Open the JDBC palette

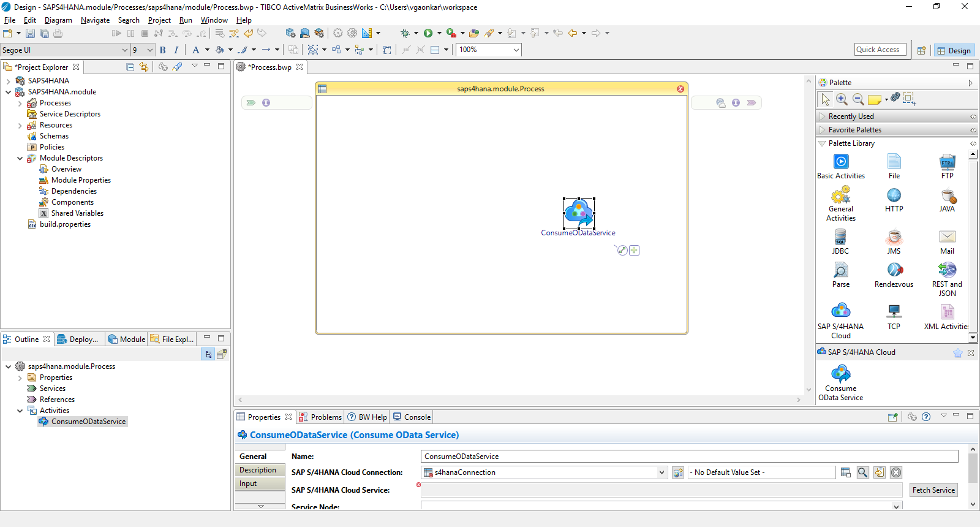[840, 241]
